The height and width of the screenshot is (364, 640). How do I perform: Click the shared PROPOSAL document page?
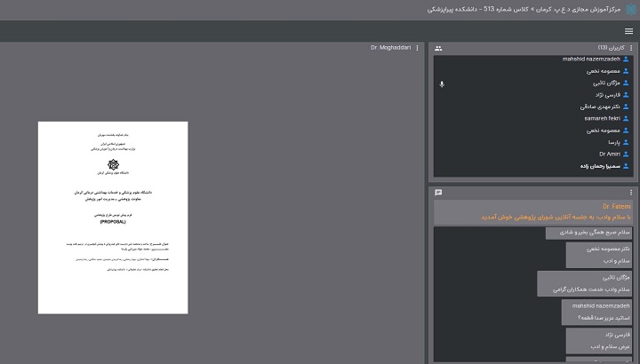[x=113, y=217]
